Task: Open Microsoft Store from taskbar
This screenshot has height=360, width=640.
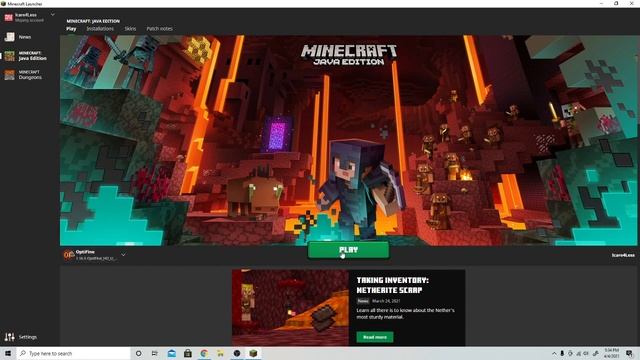Action: (x=188, y=353)
